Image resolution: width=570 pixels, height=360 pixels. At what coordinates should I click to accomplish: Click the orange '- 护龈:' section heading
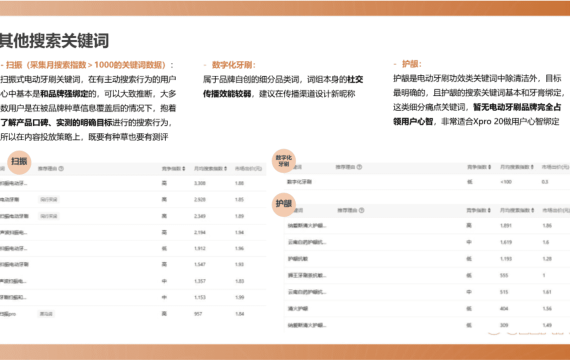pyautogui.click(x=407, y=64)
